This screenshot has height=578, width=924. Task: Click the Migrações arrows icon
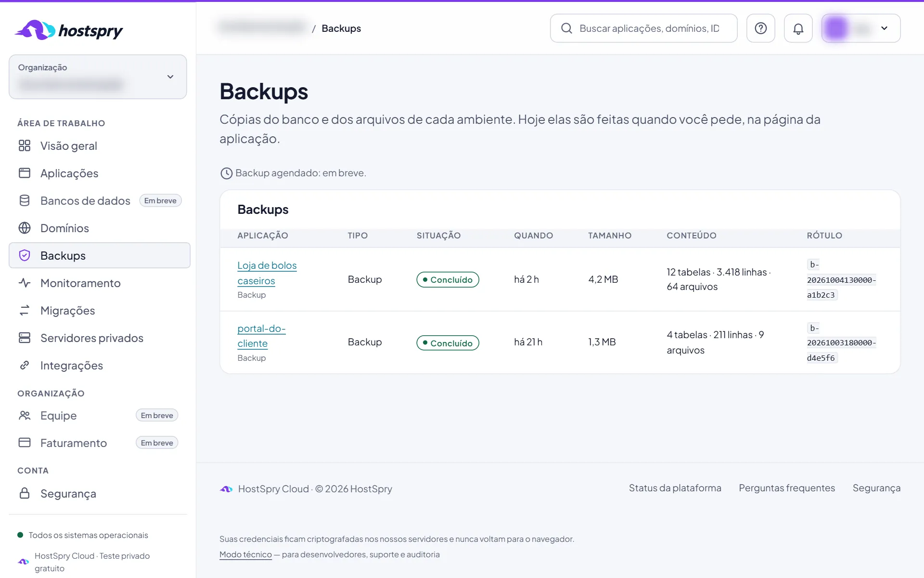[x=25, y=310]
